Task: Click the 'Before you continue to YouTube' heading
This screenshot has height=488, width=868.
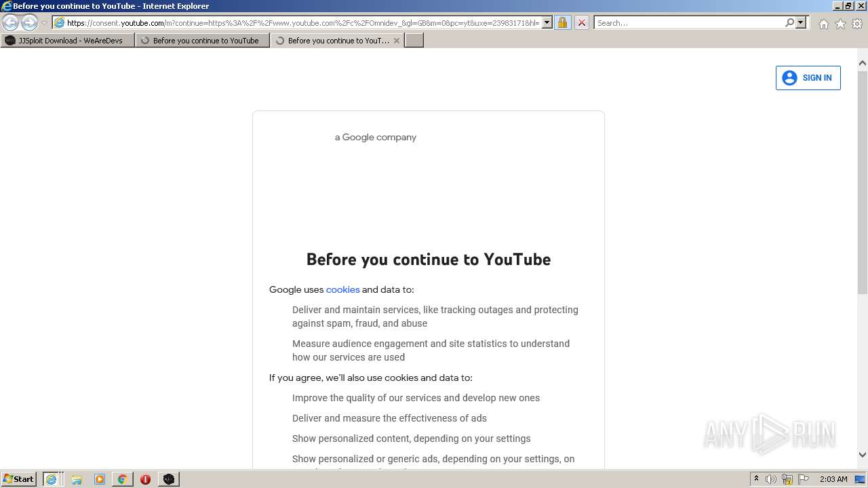Action: click(x=429, y=260)
